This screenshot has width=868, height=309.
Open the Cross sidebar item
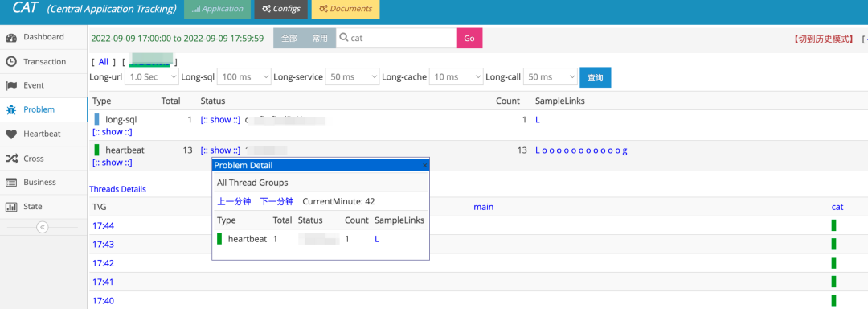pos(43,159)
